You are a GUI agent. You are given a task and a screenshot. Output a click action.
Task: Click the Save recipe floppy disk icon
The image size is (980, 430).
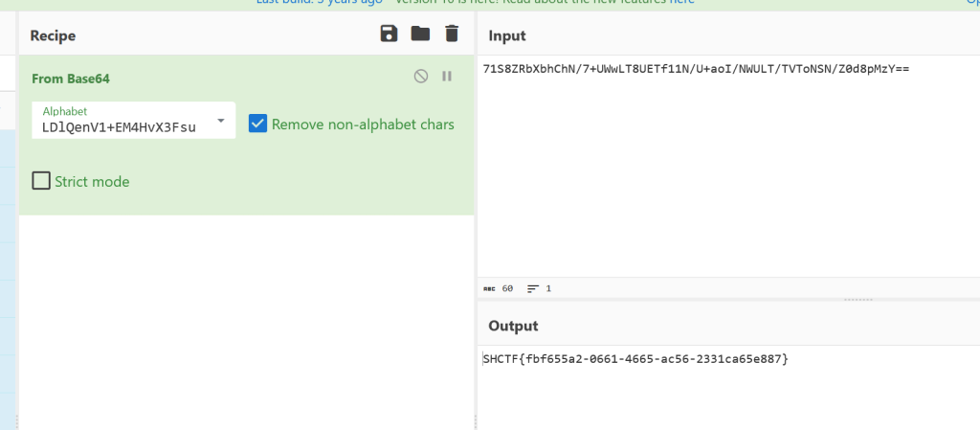(389, 34)
